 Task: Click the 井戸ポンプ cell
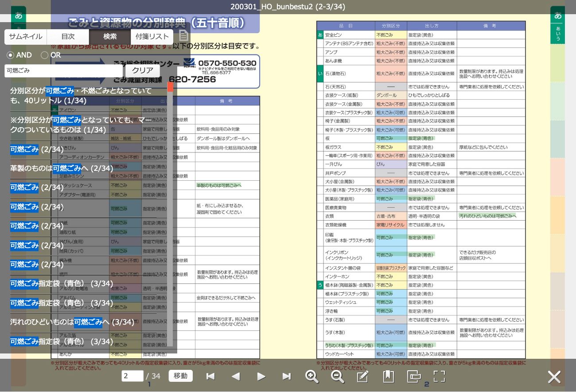tap(349, 173)
